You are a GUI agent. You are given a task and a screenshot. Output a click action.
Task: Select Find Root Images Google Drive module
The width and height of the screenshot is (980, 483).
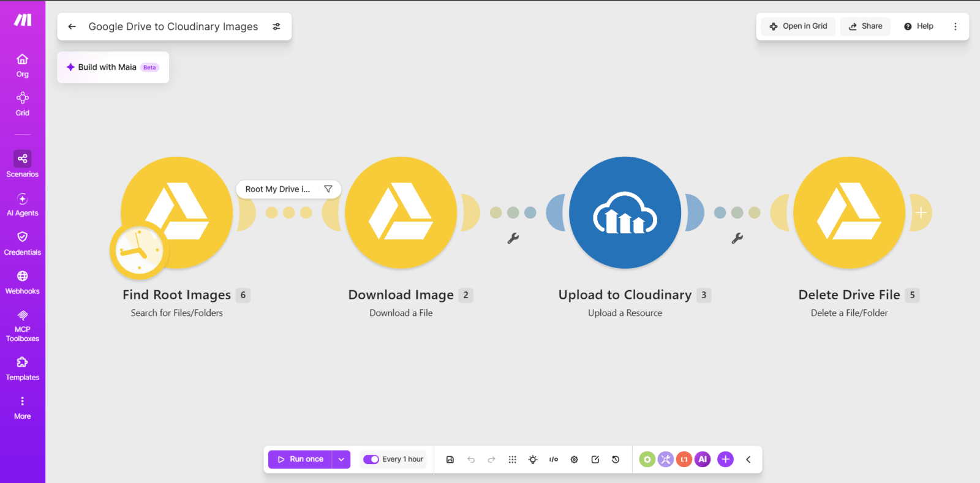point(177,212)
